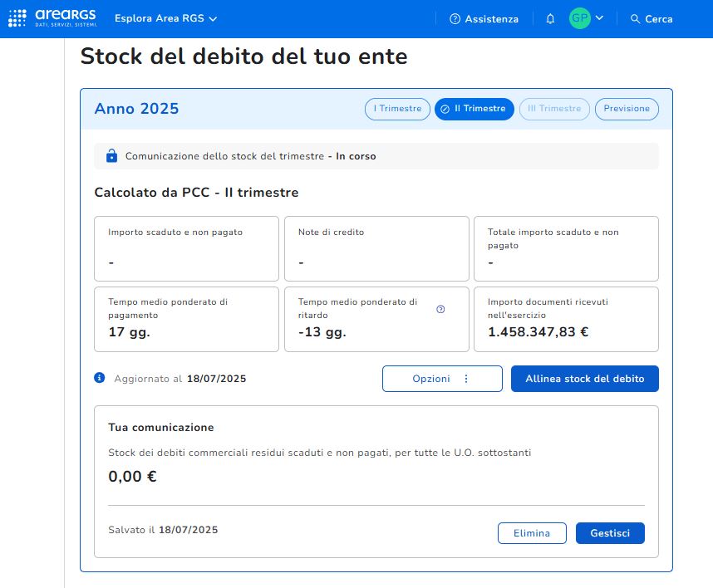Select the II Trimestre quarter
The width and height of the screenshot is (713, 588).
coord(474,109)
